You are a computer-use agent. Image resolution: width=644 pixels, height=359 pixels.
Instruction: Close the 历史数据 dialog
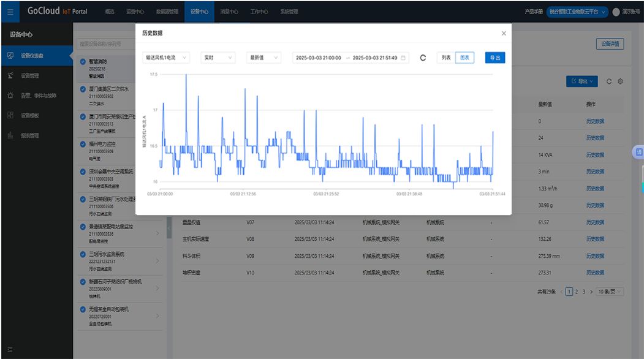(504, 34)
